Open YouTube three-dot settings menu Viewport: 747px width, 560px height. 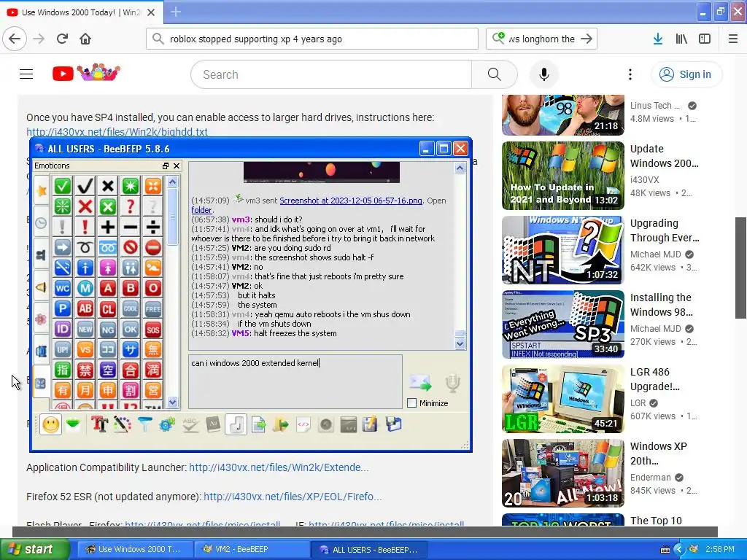[630, 74]
